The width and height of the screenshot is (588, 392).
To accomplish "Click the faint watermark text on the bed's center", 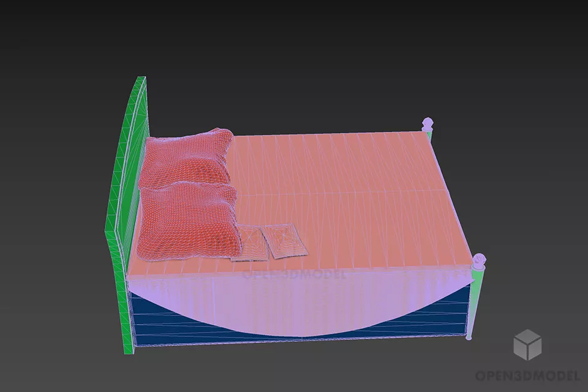I will coord(295,274).
